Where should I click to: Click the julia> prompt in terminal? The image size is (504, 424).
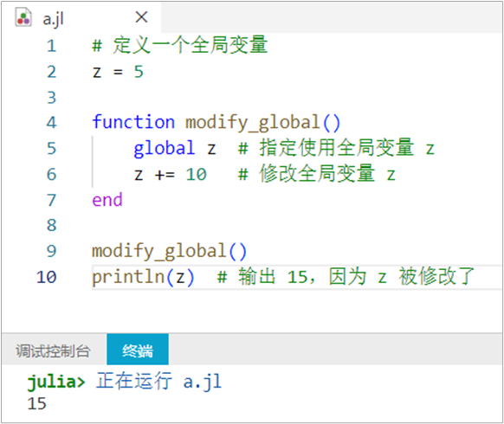(x=56, y=382)
